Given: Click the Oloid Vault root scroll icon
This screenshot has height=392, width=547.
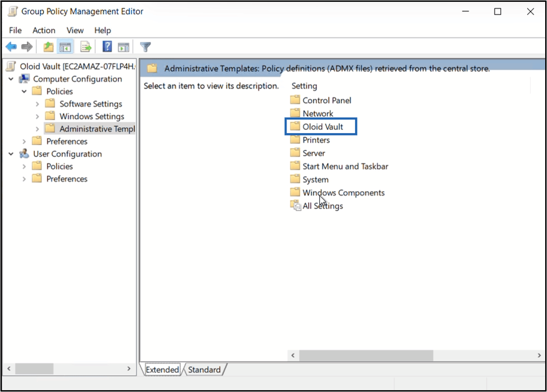Looking at the screenshot, I should tap(11, 66).
